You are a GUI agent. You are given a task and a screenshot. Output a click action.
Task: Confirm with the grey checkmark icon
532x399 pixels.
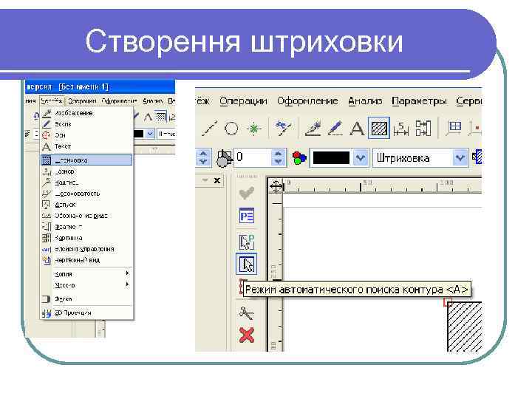(247, 193)
